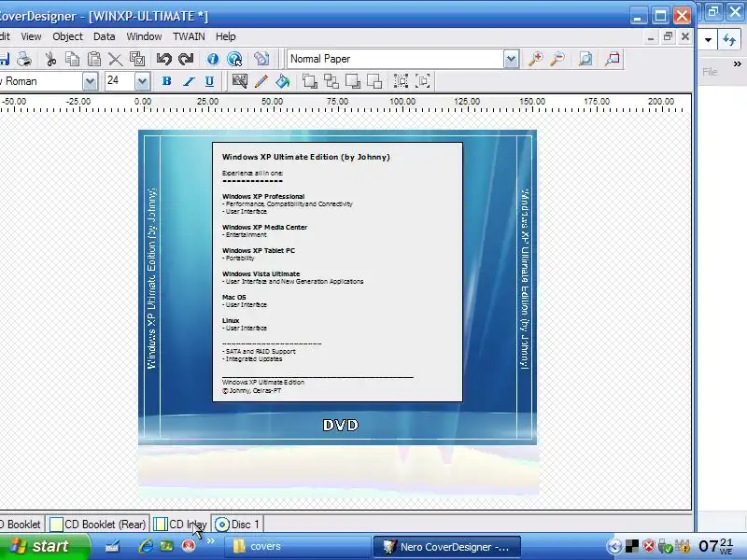This screenshot has width=747, height=560.
Task: Select the pen color pencil icon
Action: click(261, 81)
